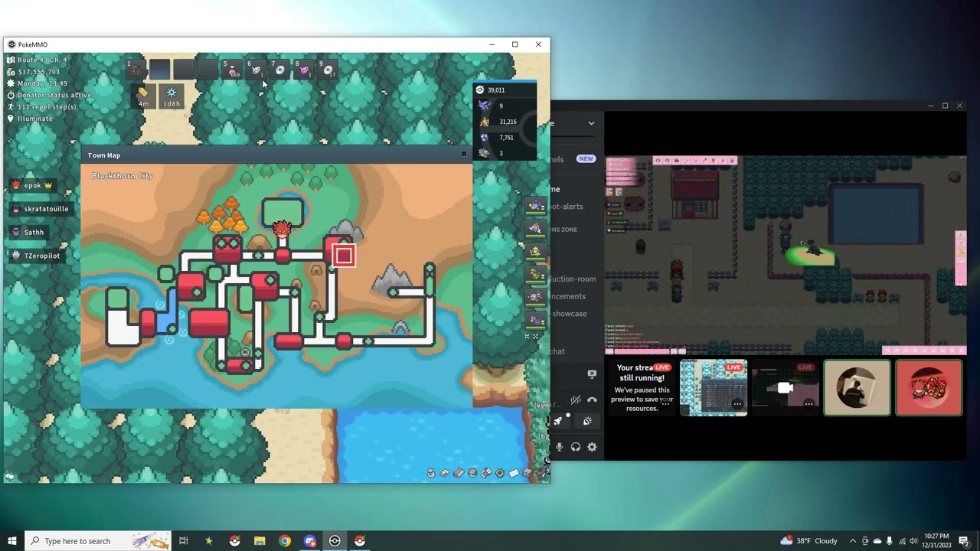Open the third LIVE stream with camera icon

[785, 388]
